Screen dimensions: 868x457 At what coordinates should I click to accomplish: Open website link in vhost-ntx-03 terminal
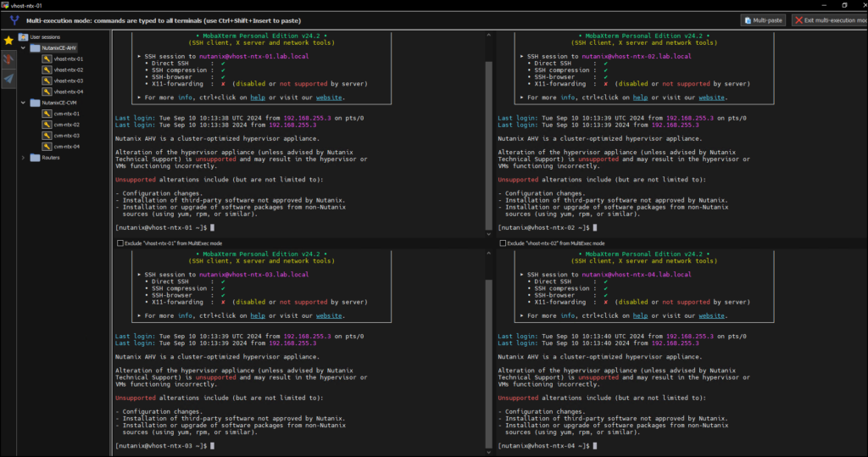(329, 315)
